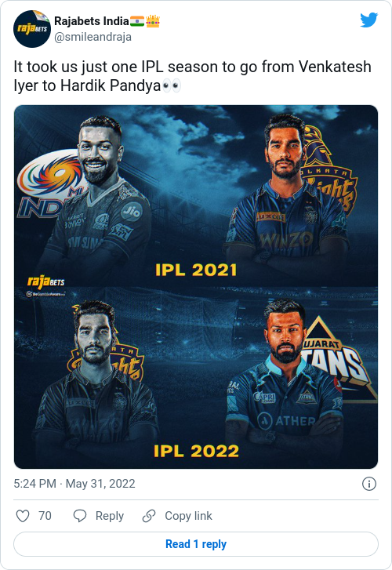Open the Twitter info circle icon
Screen dimensions: 392x570
(x=369, y=484)
